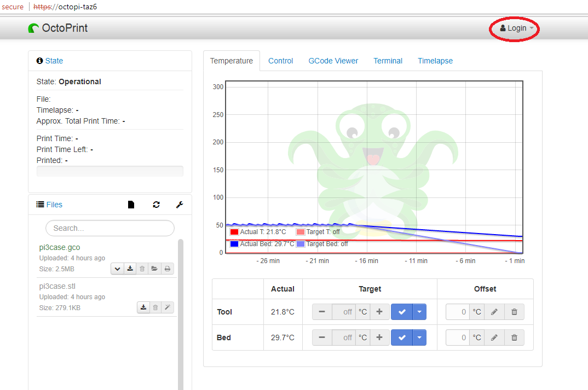Image resolution: width=588 pixels, height=390 pixels.
Task: Select the pi3case.stl file name
Action: tap(57, 286)
